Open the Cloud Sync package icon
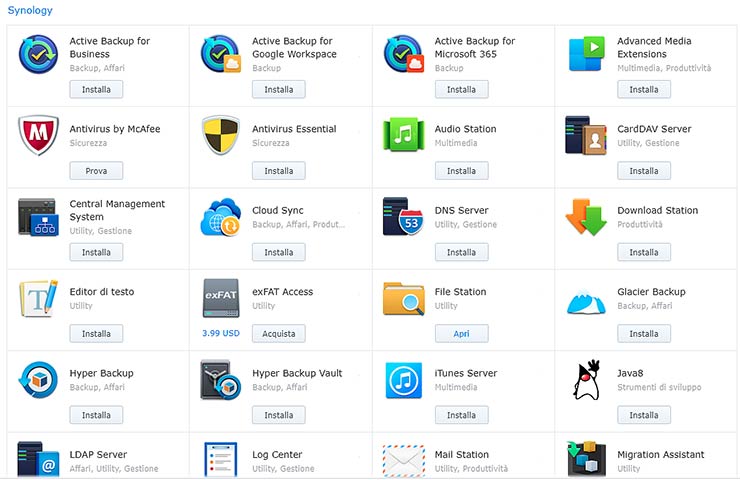Image resolution: width=740 pixels, height=480 pixels. click(221, 217)
